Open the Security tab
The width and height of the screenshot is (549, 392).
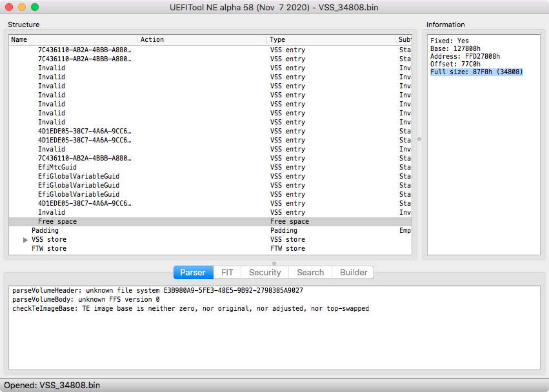(265, 272)
